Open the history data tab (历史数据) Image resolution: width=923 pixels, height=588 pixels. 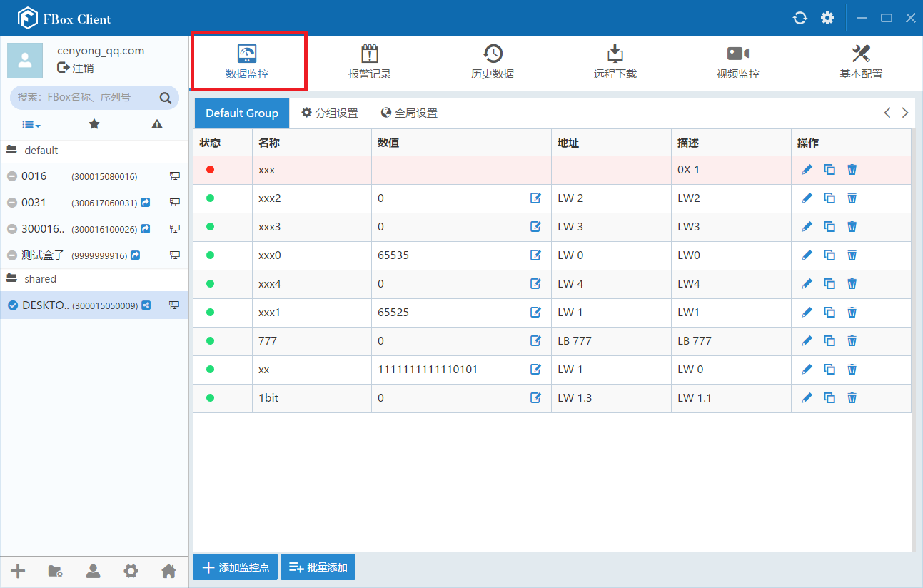pyautogui.click(x=492, y=62)
